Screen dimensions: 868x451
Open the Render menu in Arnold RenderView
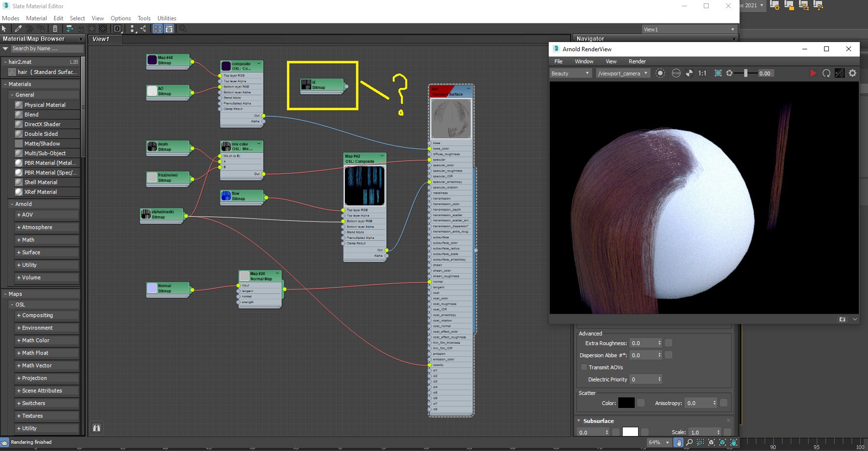point(637,61)
